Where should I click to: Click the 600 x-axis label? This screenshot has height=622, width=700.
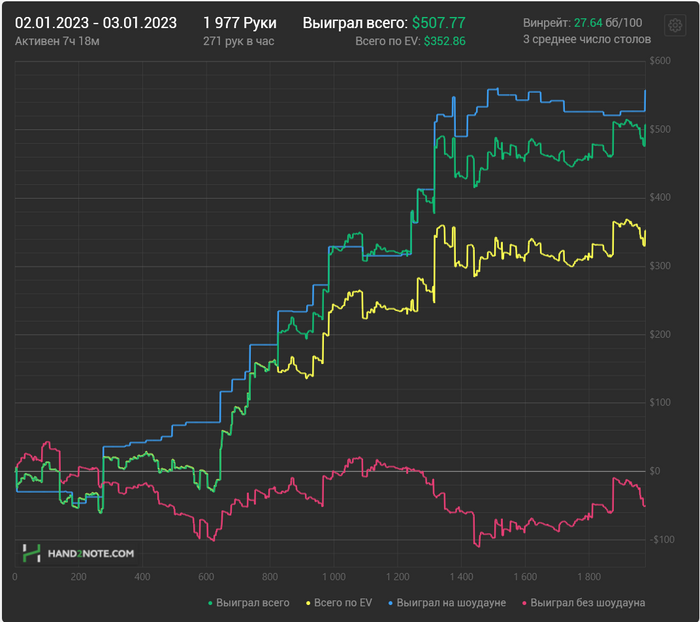click(206, 577)
